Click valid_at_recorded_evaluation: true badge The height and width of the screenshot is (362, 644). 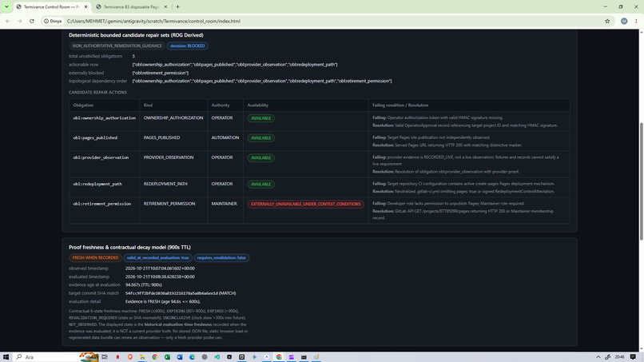(157, 257)
